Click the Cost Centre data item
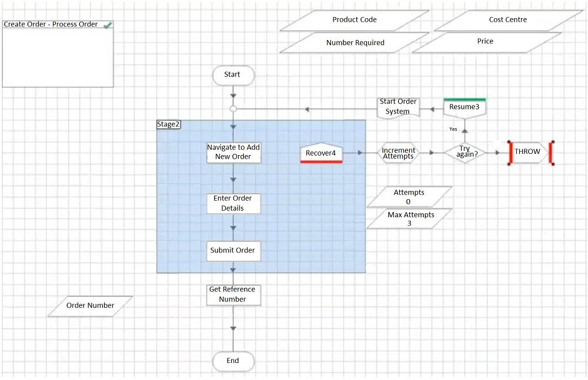 pyautogui.click(x=508, y=20)
